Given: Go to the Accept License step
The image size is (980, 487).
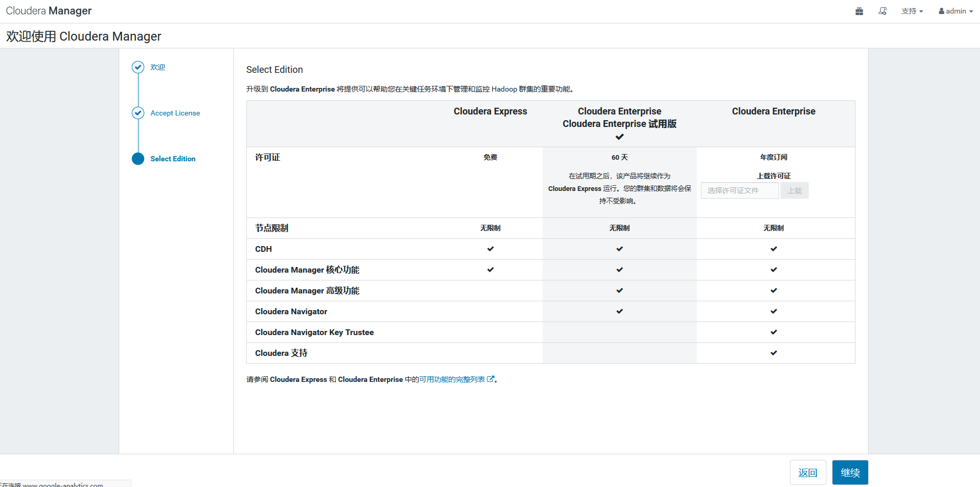Looking at the screenshot, I should coord(175,113).
